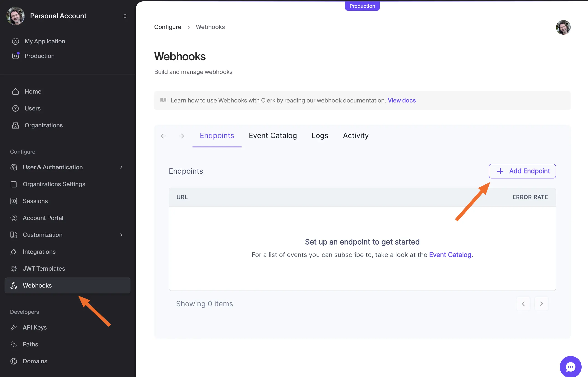
Task: Click the profile avatar in top right
Action: tap(563, 27)
